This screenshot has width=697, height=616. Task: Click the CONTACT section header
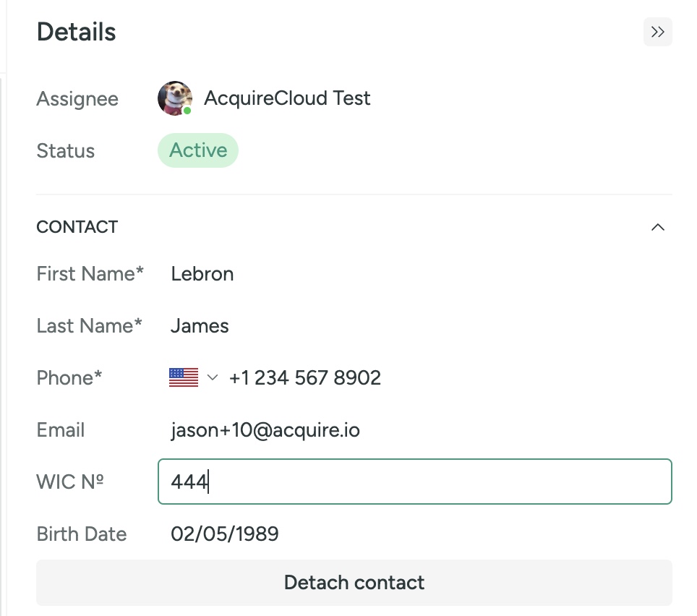pyautogui.click(x=77, y=227)
